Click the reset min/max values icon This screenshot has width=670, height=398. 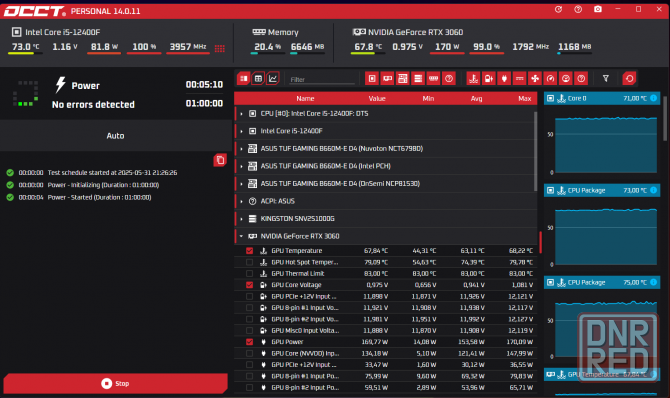pos(629,79)
